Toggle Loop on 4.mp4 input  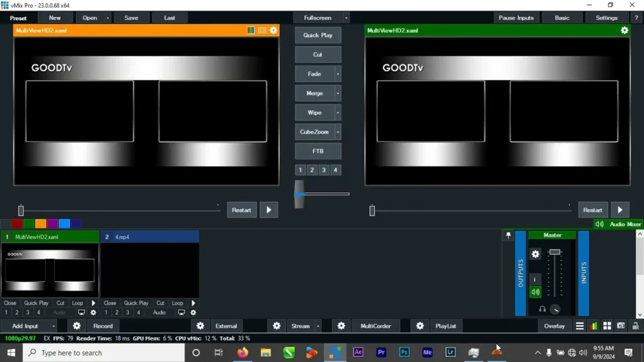[x=177, y=303]
